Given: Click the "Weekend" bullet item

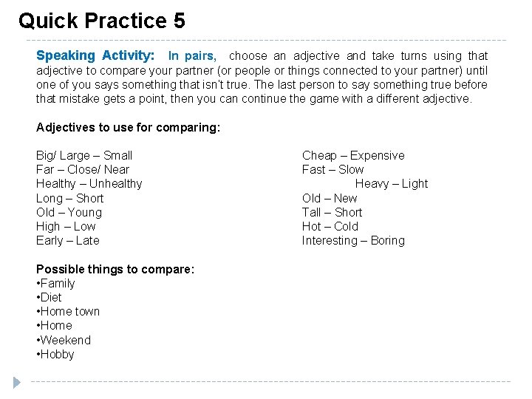Looking at the screenshot, I should tap(66, 340).
